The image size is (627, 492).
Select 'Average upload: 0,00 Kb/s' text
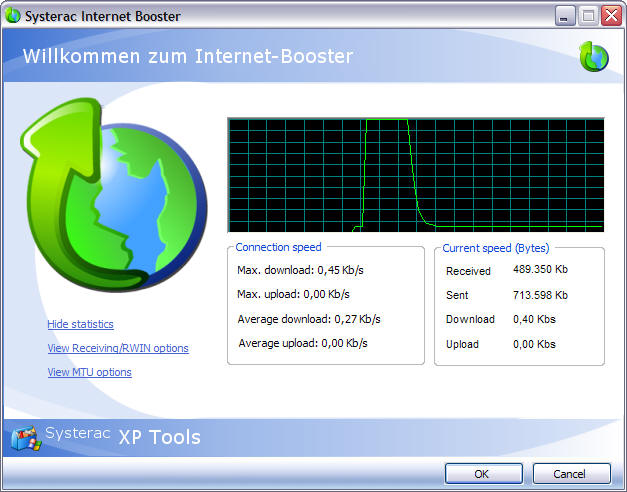303,343
